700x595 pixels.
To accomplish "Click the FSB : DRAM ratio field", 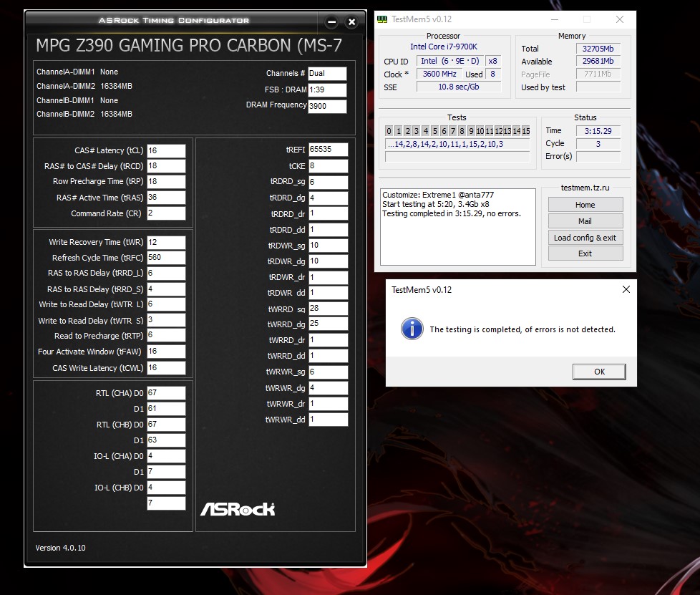I will [x=327, y=90].
